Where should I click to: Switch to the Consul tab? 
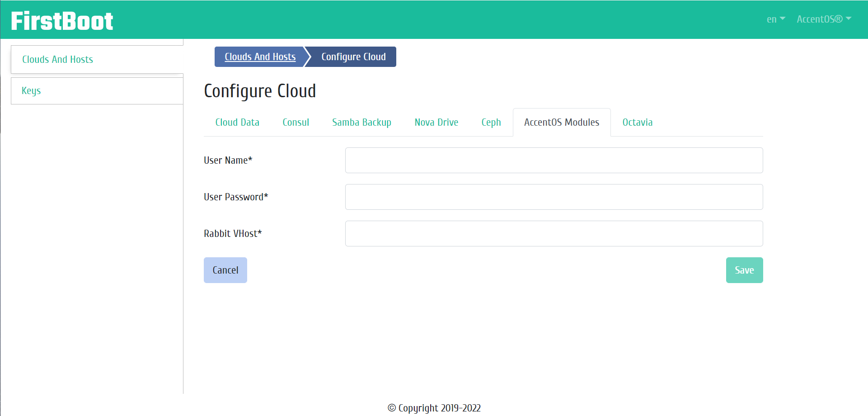pos(296,122)
